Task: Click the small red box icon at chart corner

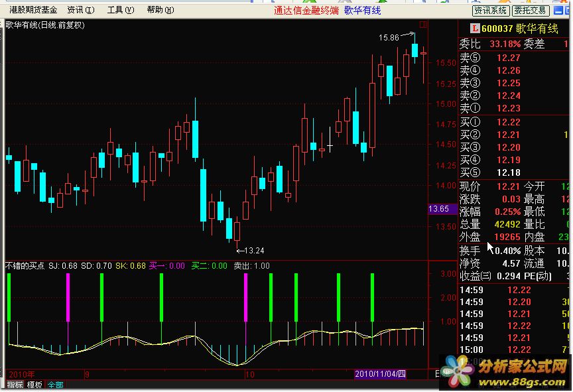Action: (423, 25)
